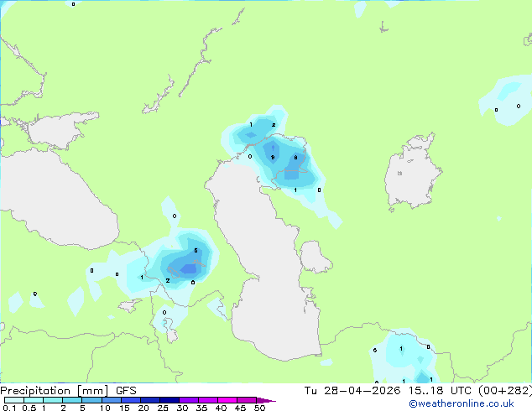
Task: Pick the 2–5 mm legend color swatch
Action: tap(72, 400)
